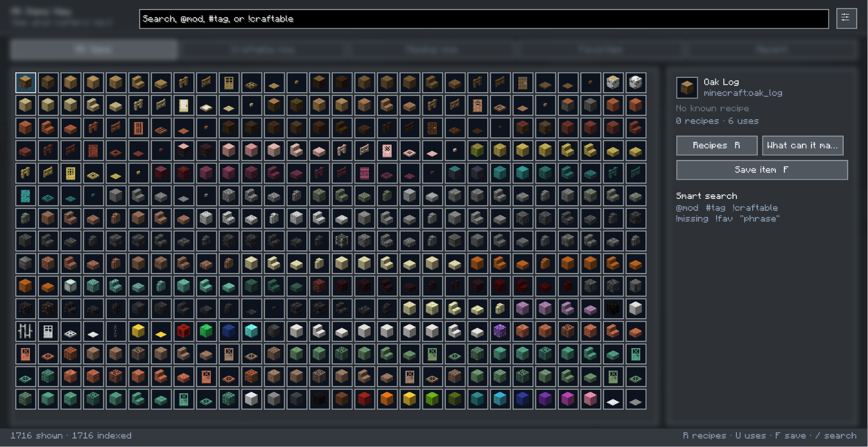This screenshot has width=868, height=447.
Task: Select the Iron Bars item
Action: (25, 331)
